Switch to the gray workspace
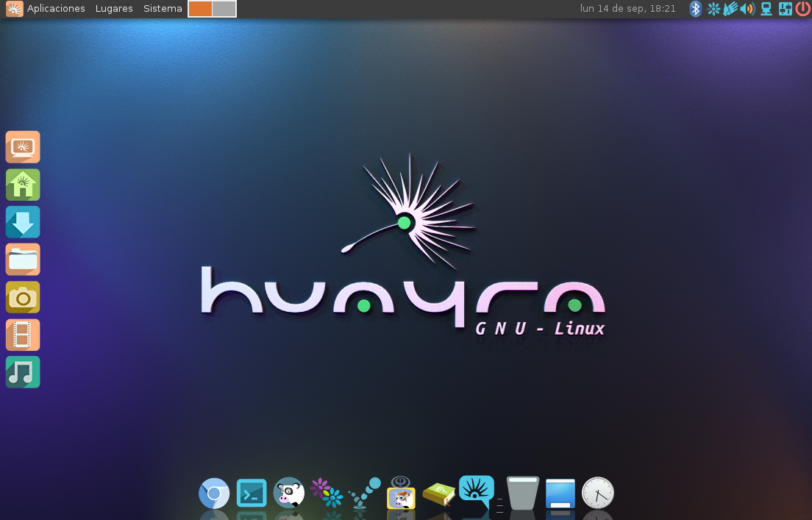 pos(224,9)
